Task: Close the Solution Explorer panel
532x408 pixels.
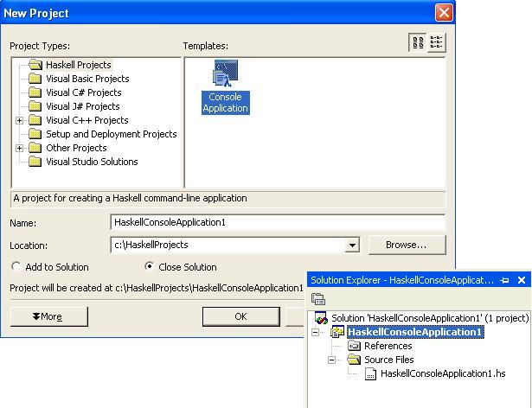Action: coord(522,280)
